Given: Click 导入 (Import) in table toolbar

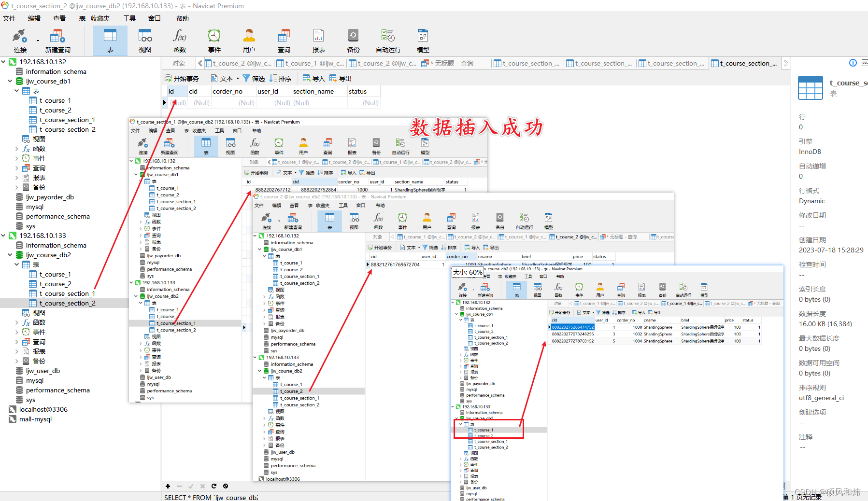Looking at the screenshot, I should coord(313,79).
